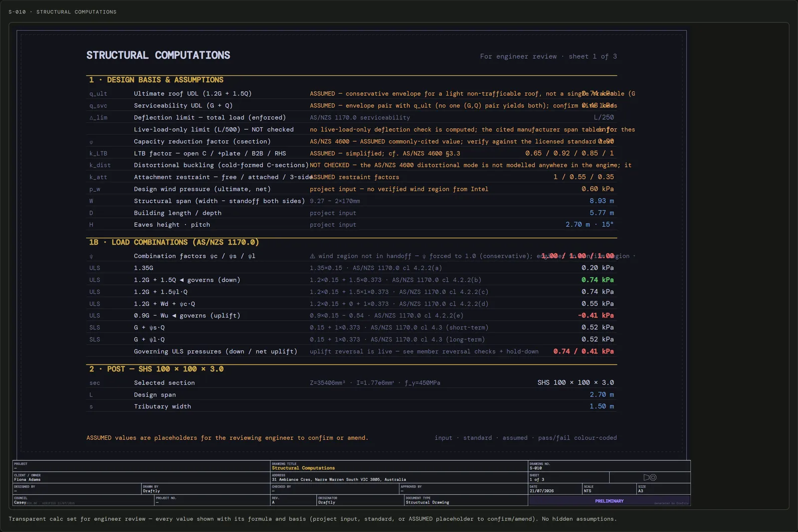Select the 'Design span' row label
Viewport: 798px width, 532px height.
pos(155,395)
